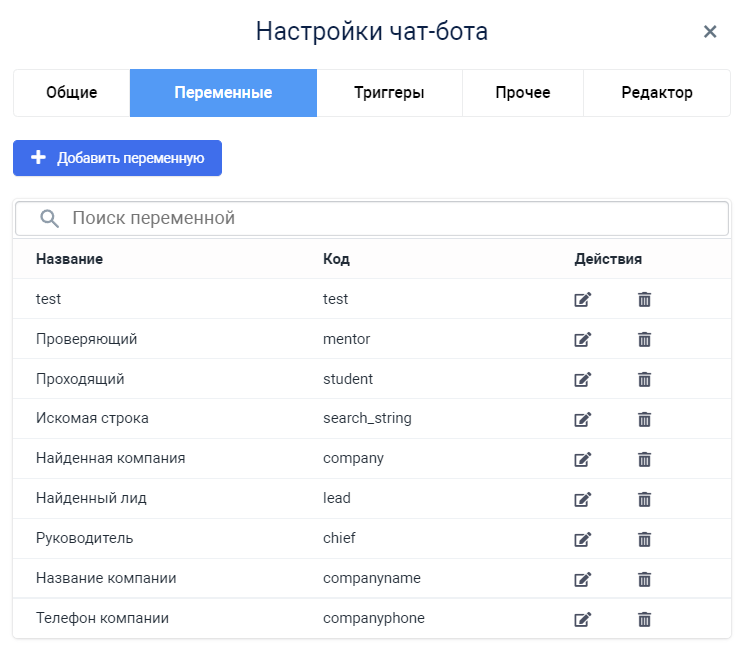The width and height of the screenshot is (740, 657).
Task: Select the Переменные tab
Action: coord(223,93)
